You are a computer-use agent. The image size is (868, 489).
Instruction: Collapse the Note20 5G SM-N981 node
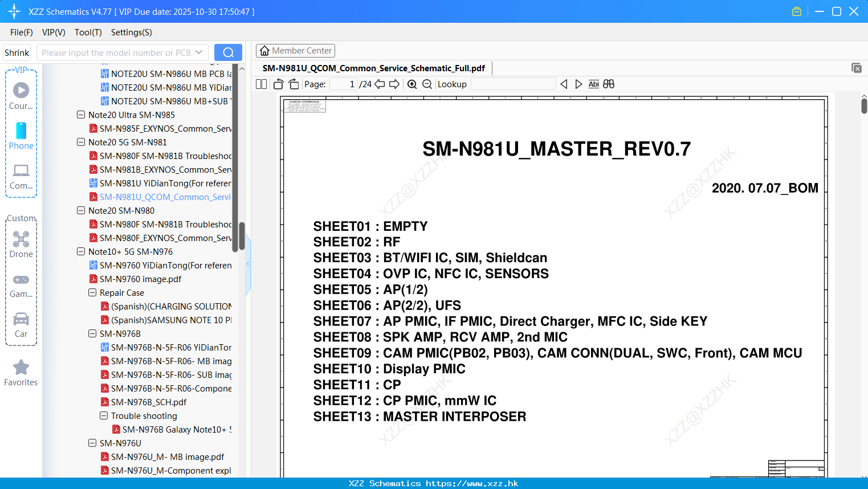(x=81, y=142)
